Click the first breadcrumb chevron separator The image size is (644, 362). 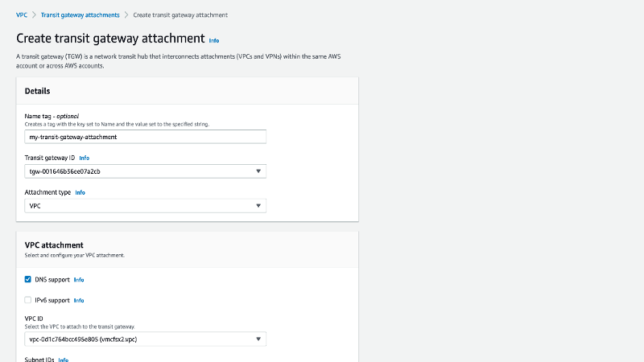coord(34,14)
